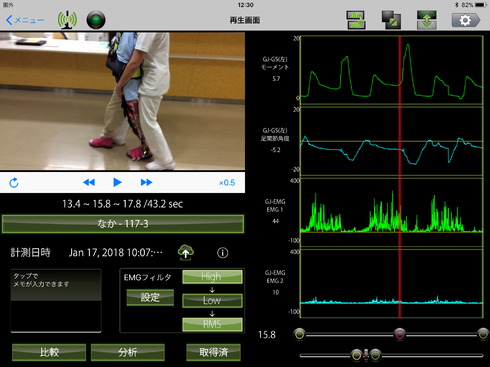Open the overlapping squares overlay icon
Image resolution: width=490 pixels, height=367 pixels.
pyautogui.click(x=391, y=20)
